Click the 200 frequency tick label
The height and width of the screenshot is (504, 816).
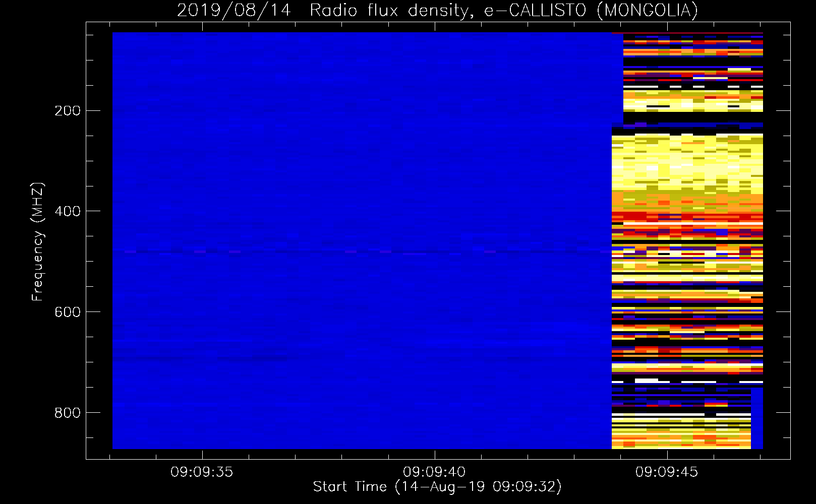tap(68, 111)
